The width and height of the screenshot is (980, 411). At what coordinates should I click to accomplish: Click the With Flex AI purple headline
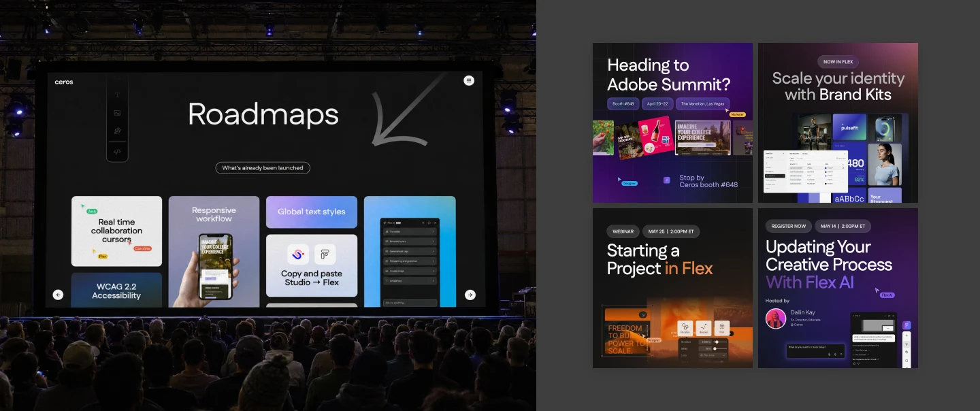[x=810, y=282]
